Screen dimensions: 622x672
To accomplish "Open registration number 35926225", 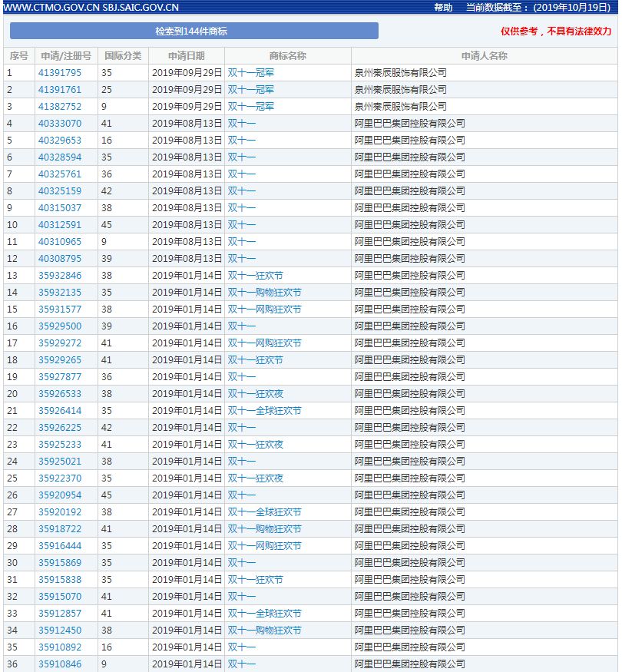I will pyautogui.click(x=60, y=427).
